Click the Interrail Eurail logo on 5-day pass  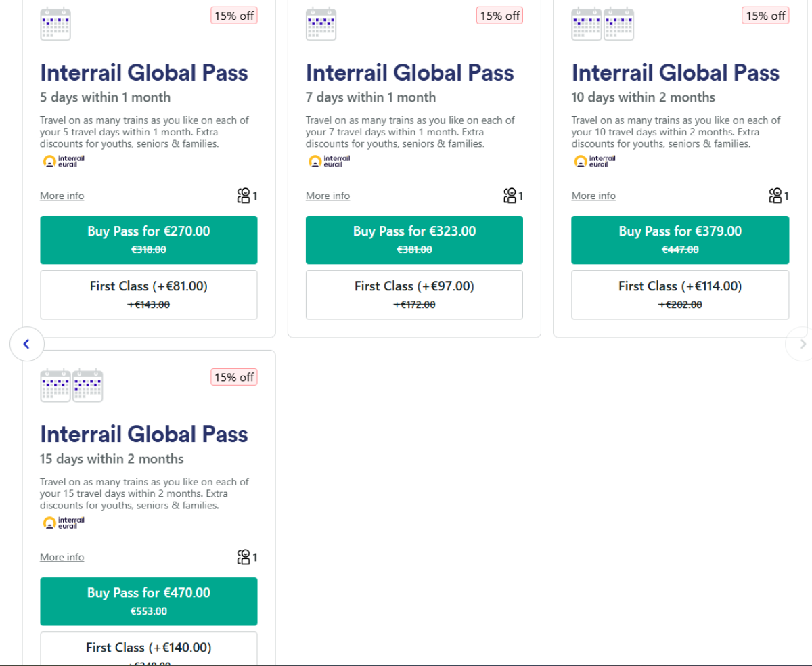tap(64, 161)
